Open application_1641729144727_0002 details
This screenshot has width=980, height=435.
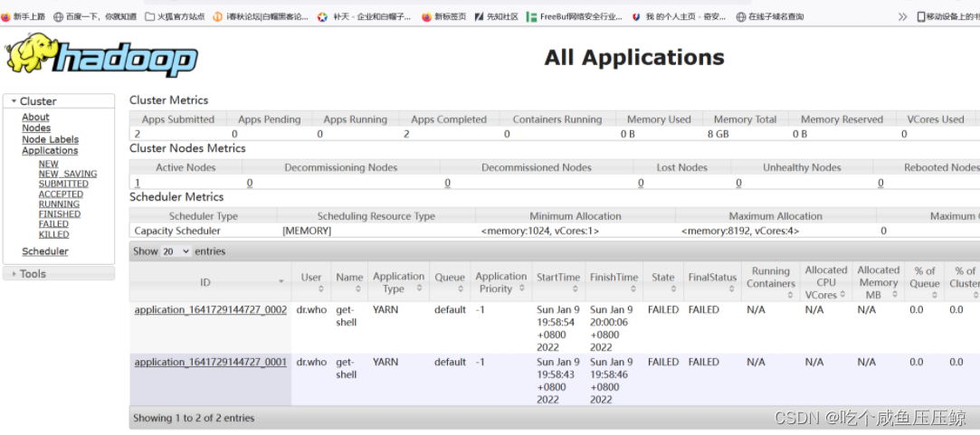tap(210, 310)
